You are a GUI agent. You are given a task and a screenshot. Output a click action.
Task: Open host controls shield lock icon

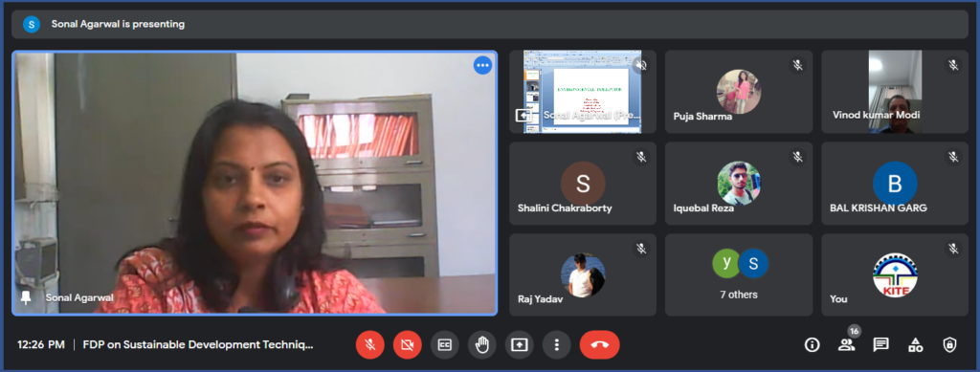949,344
